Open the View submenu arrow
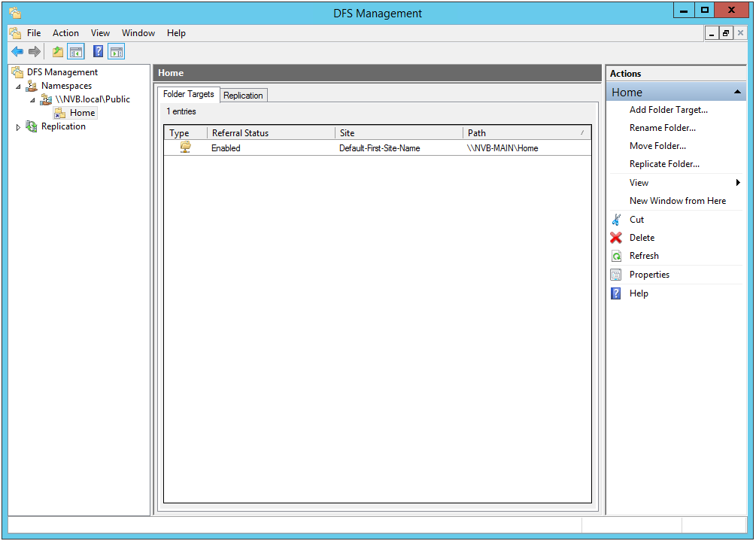The height and width of the screenshot is (541, 756). point(738,182)
